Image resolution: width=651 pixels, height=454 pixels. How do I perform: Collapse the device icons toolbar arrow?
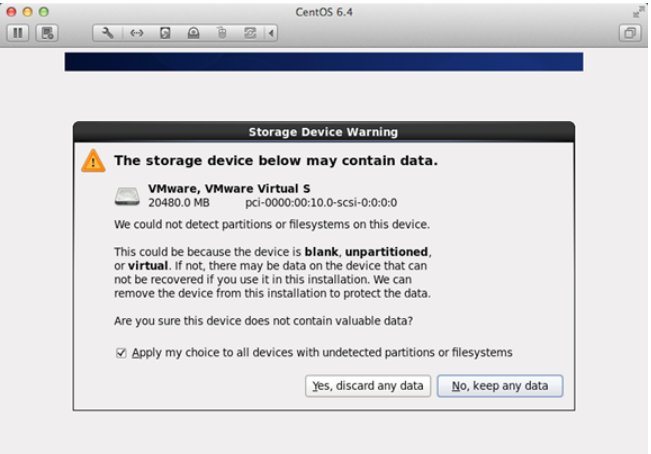click(x=271, y=33)
